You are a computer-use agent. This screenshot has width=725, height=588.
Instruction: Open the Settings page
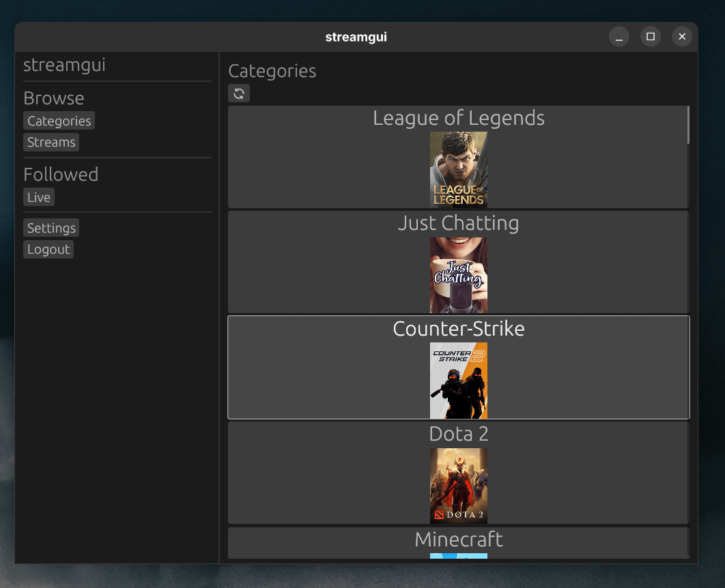(x=51, y=228)
